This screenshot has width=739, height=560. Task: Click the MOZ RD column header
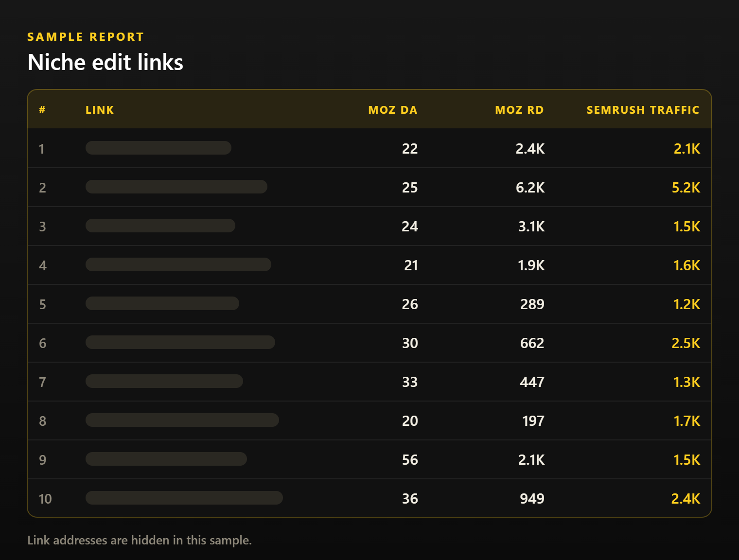519,110
